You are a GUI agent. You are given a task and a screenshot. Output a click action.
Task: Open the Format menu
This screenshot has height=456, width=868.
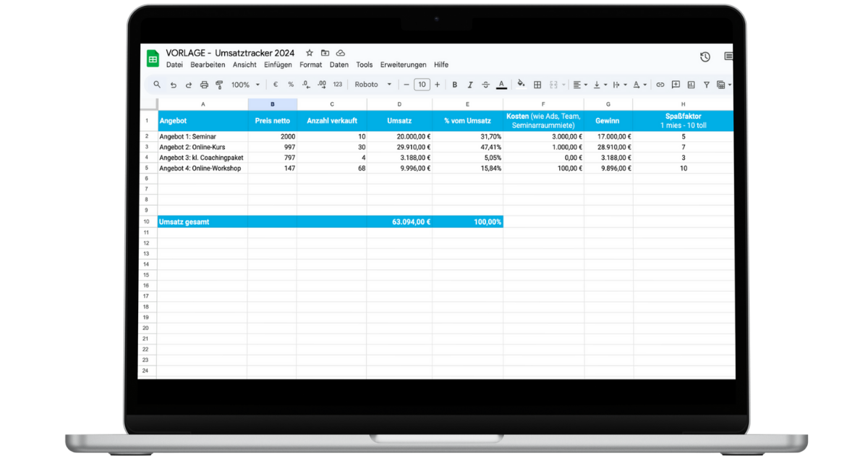click(x=311, y=64)
